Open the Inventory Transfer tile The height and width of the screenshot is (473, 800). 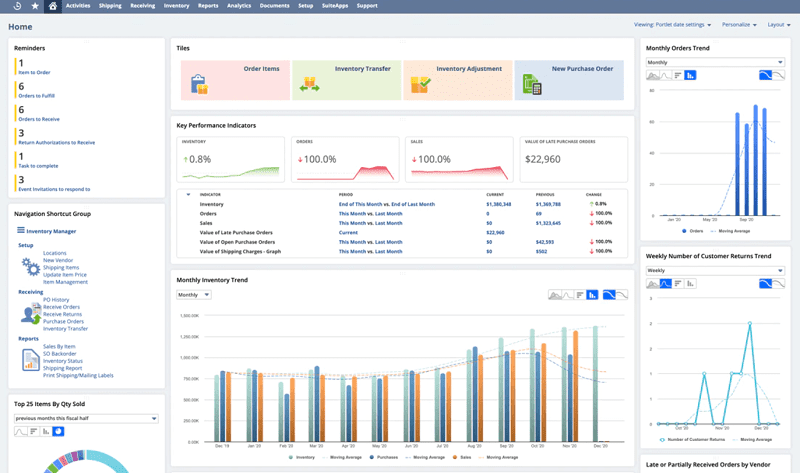click(x=346, y=80)
